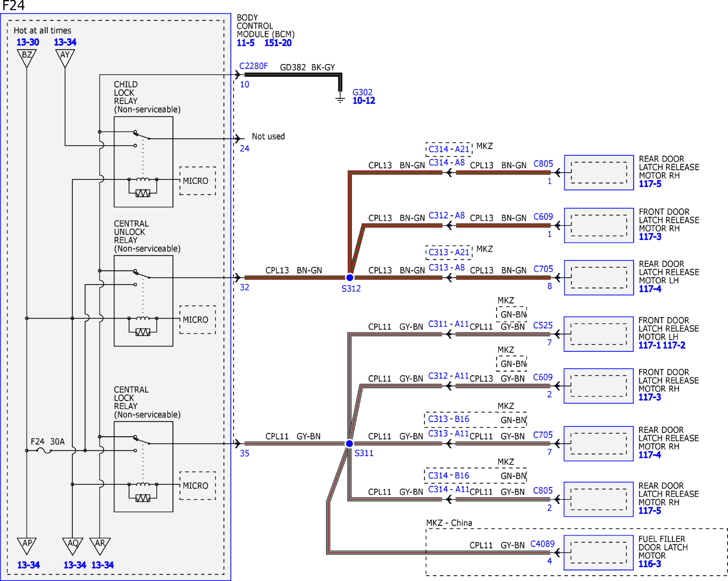The width and height of the screenshot is (728, 581).
Task: Follow the 13-34 link below AP
Action: click(28, 565)
